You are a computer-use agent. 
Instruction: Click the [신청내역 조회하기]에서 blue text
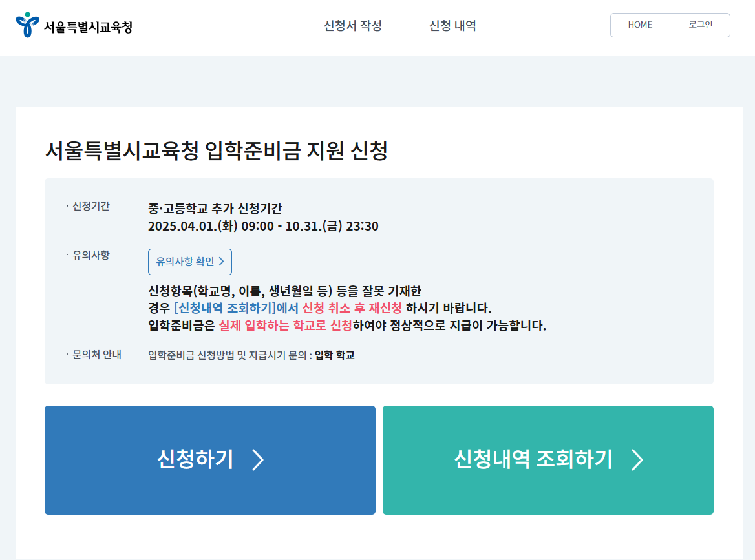coord(236,308)
